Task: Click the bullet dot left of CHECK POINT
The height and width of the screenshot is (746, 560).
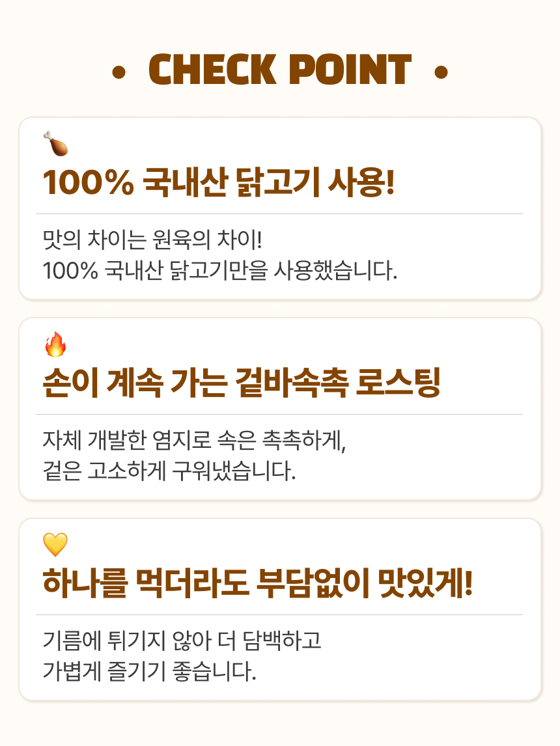Action: [119, 72]
